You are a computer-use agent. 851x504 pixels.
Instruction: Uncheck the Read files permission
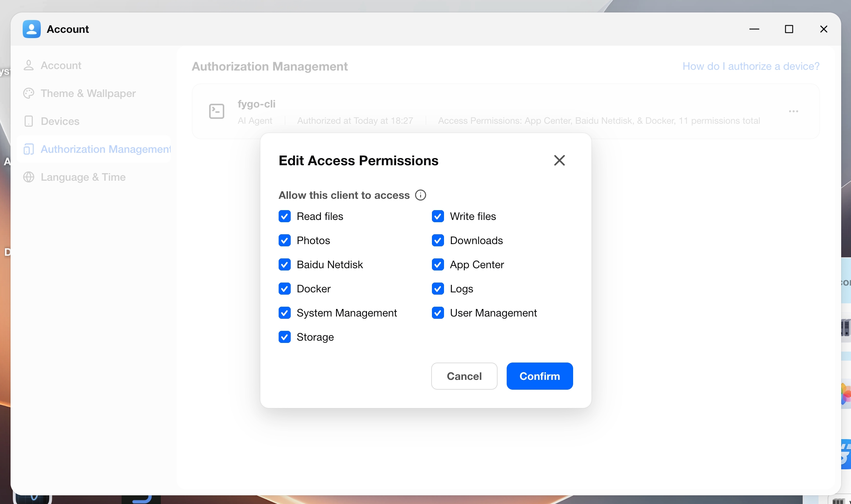(x=285, y=216)
